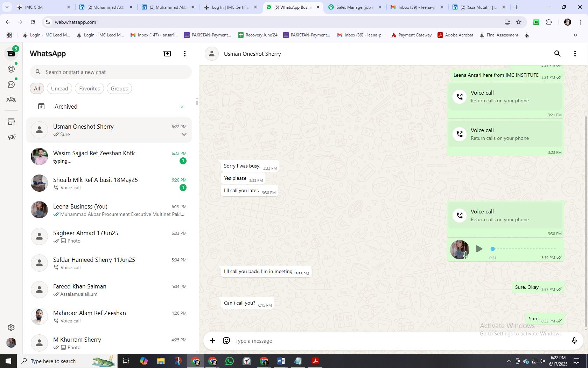The height and width of the screenshot is (368, 588).
Task: Open a new browser tab
Action: 516,7
